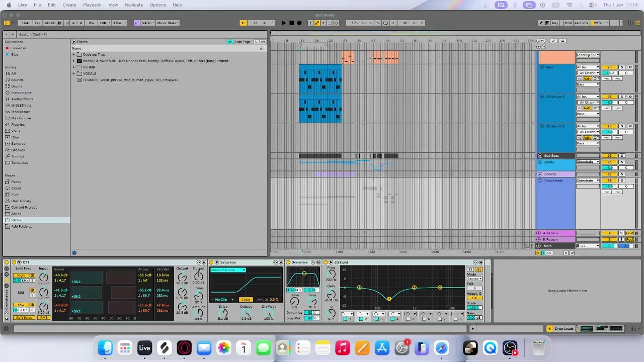Open the File menu

37,5
